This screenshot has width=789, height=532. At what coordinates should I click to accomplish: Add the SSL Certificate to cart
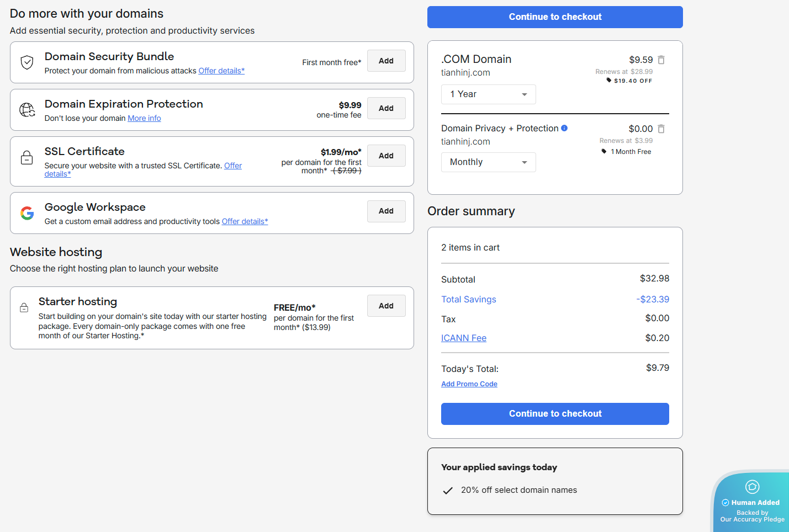[386, 156]
